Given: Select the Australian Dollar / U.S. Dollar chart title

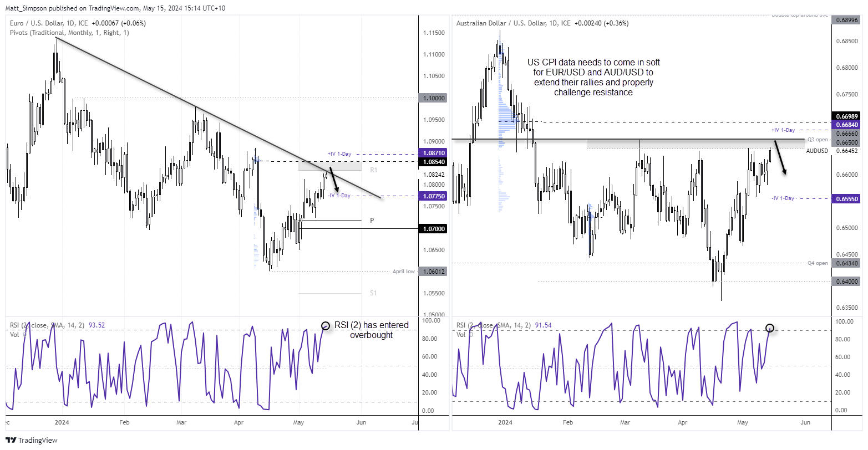Looking at the screenshot, I should coord(542,23).
